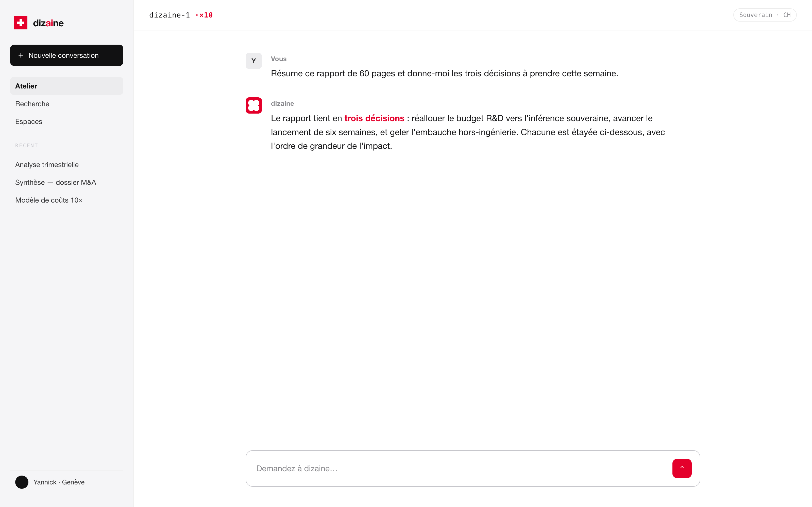This screenshot has height=507, width=812.
Task: Click the red dizaine assistant avatar
Action: pos(254,106)
